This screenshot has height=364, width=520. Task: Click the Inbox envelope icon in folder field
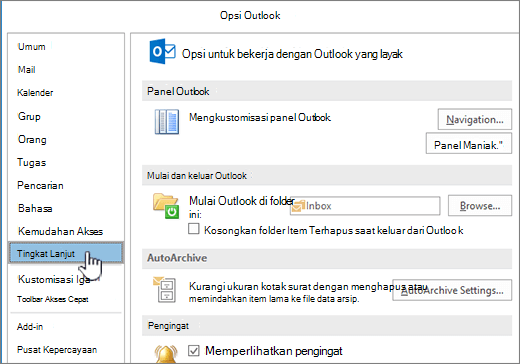click(x=298, y=206)
